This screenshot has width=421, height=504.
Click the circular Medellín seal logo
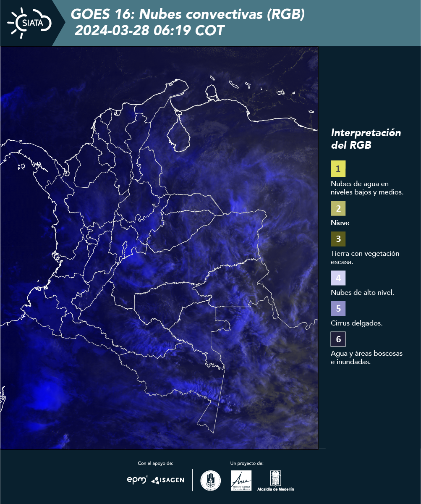point(211,480)
